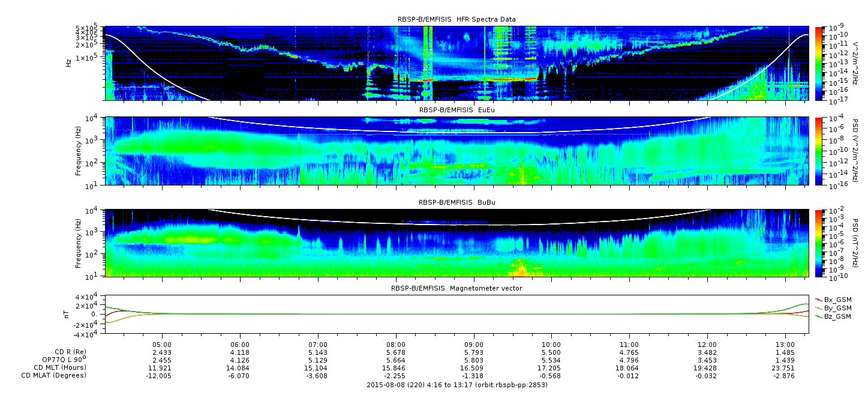The image size is (868, 395).
Task: Click the 09:00 time axis tick label
Action: pyautogui.click(x=474, y=345)
